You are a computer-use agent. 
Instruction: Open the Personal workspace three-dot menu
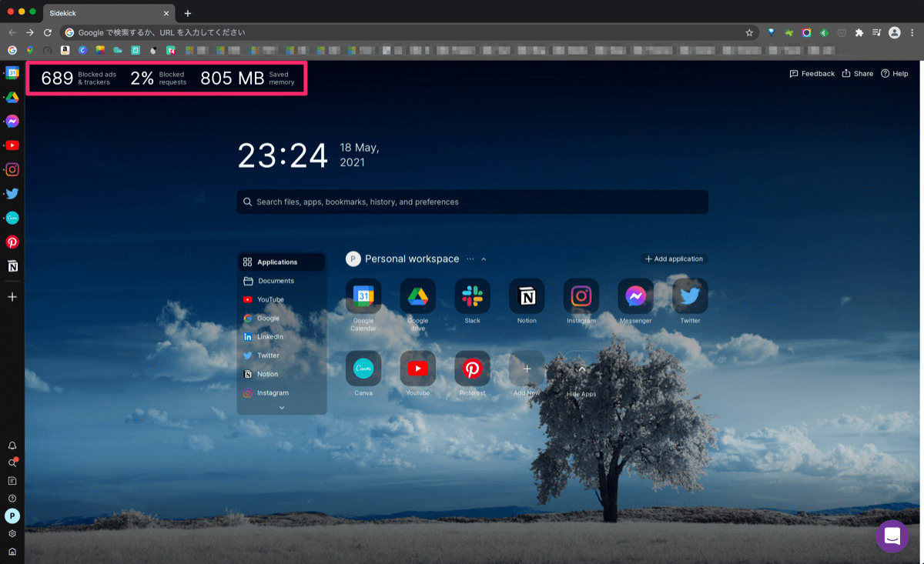click(470, 259)
